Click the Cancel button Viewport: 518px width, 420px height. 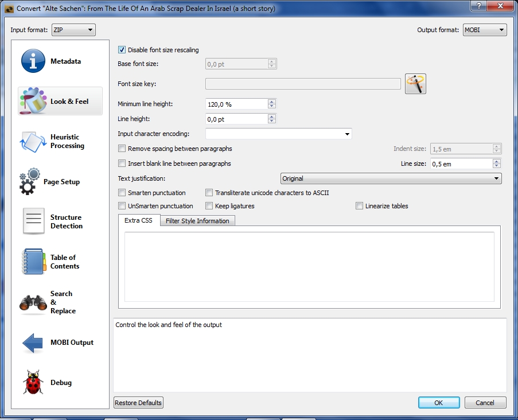(485, 402)
